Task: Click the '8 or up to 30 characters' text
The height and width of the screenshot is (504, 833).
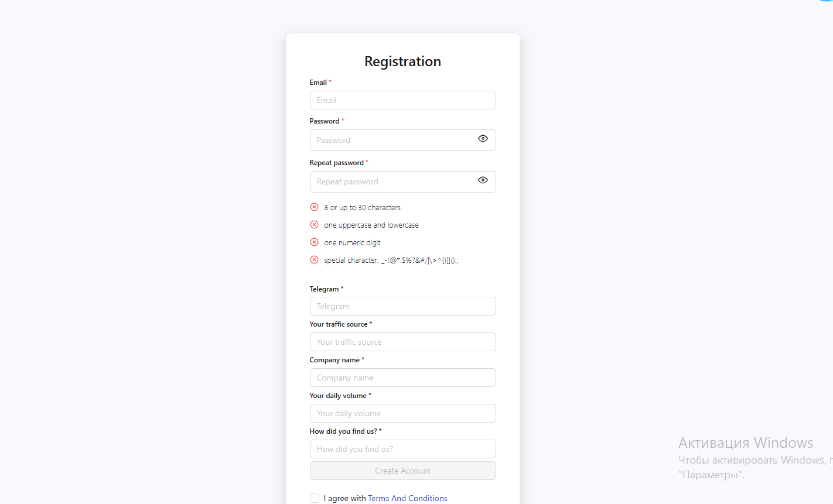Action: [362, 208]
